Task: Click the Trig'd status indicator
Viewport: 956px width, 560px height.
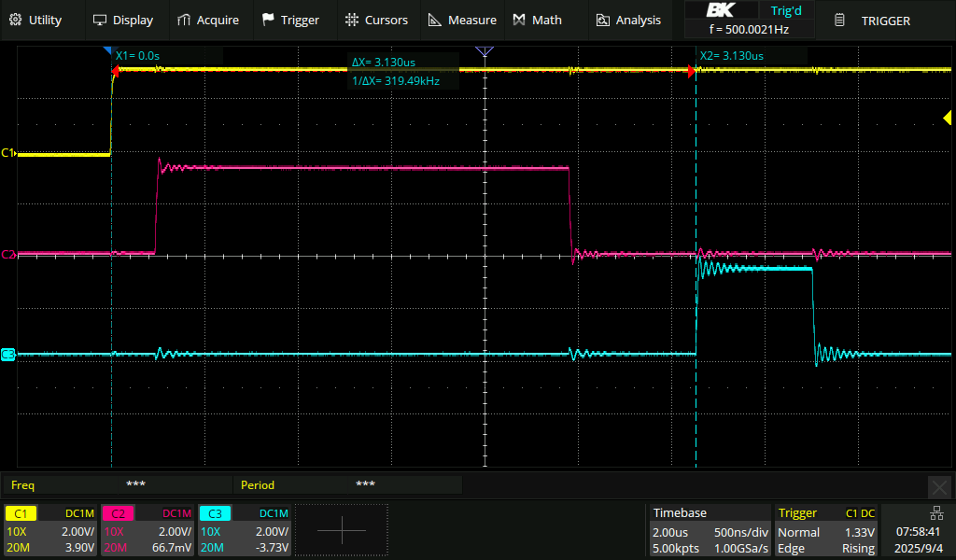Action: coord(786,11)
